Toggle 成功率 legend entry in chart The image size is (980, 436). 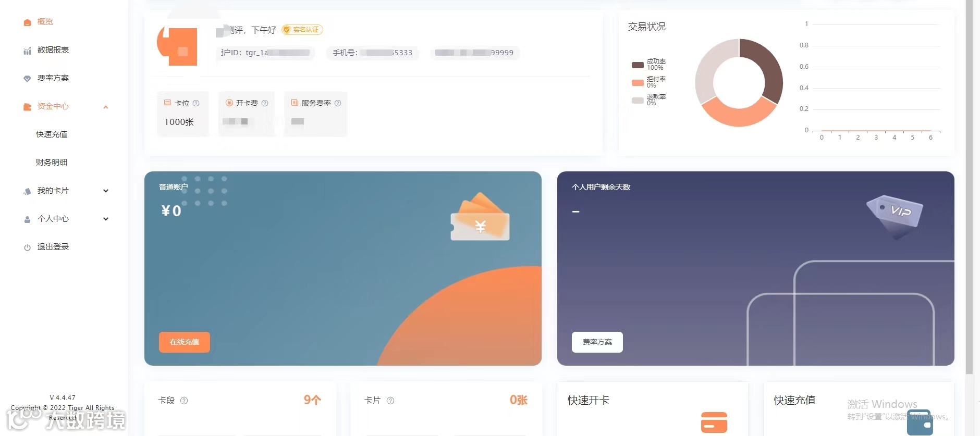click(x=648, y=65)
